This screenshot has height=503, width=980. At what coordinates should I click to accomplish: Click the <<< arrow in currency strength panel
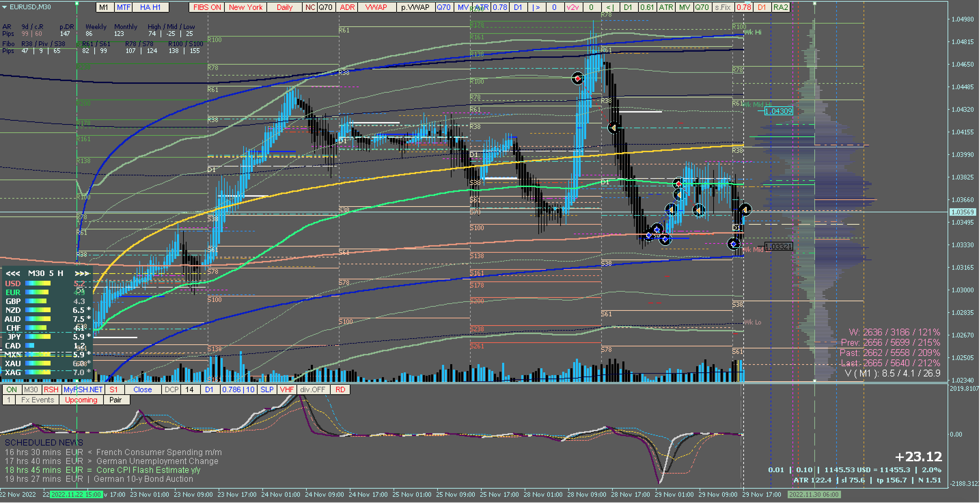coord(13,274)
